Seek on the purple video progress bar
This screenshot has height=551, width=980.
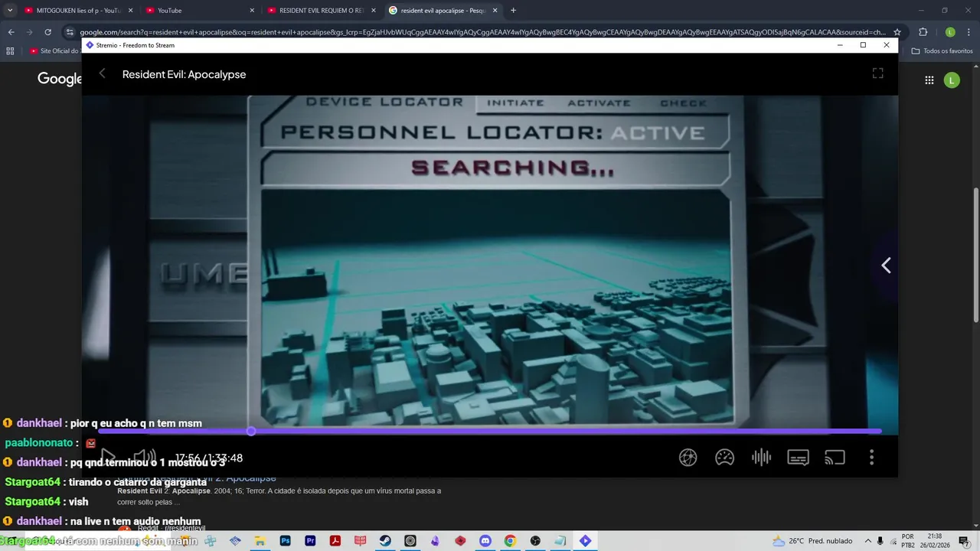coord(490,432)
